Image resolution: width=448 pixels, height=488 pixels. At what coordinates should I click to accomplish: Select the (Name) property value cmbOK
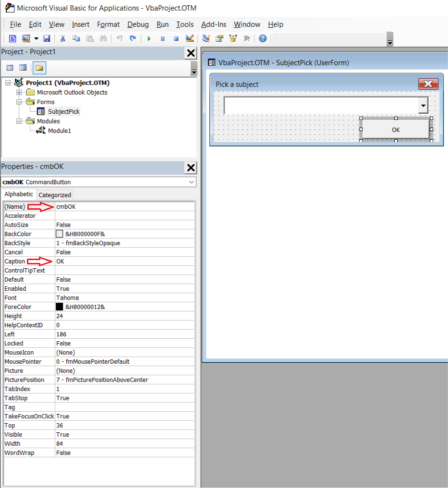(125, 207)
